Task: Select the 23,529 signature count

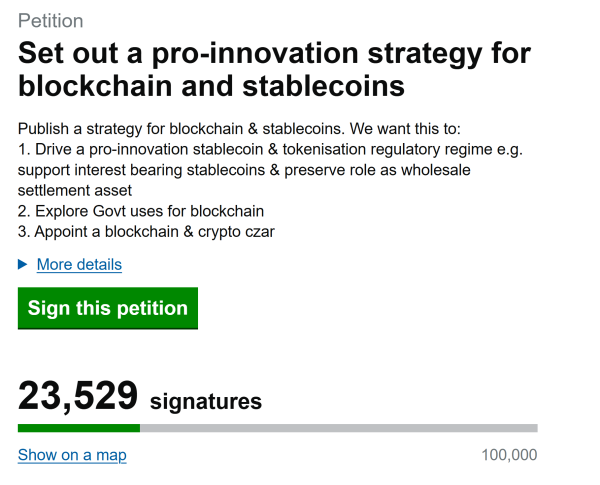Action: (x=78, y=397)
